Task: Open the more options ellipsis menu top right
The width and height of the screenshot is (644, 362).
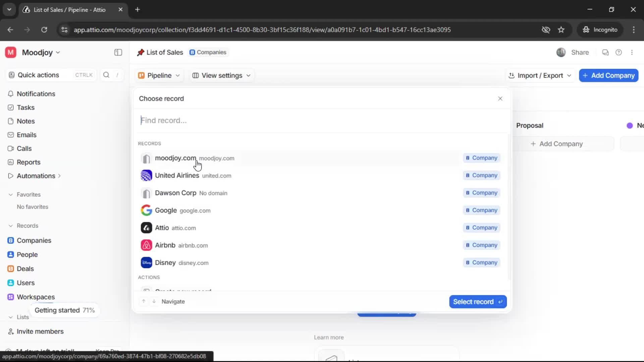Action: (632, 52)
